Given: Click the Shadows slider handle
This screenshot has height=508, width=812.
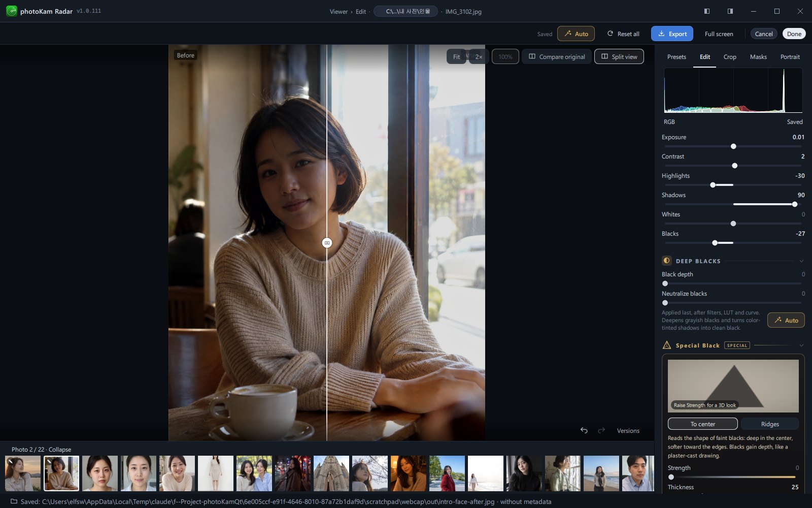Looking at the screenshot, I should (795, 204).
